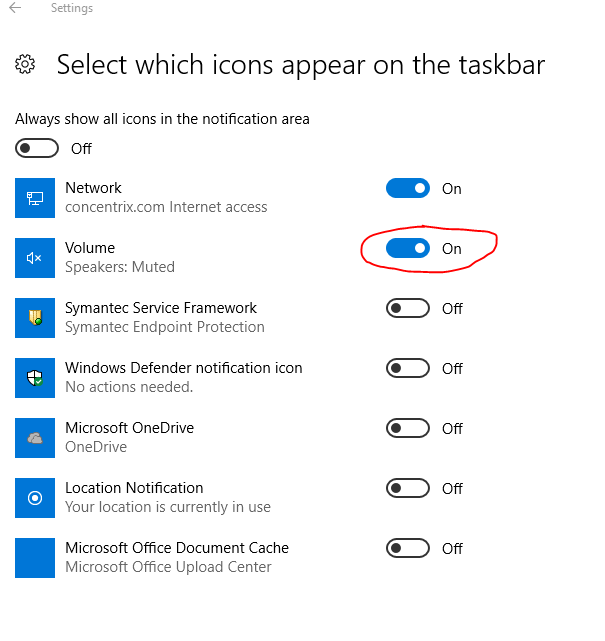
Task: Turn on the Microsoft OneDrive toggle
Action: 408,428
